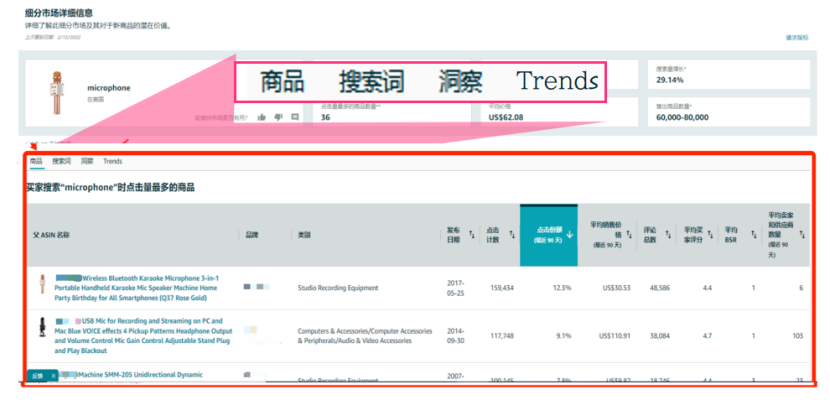Click the 'microphone' niche name

pos(109,88)
